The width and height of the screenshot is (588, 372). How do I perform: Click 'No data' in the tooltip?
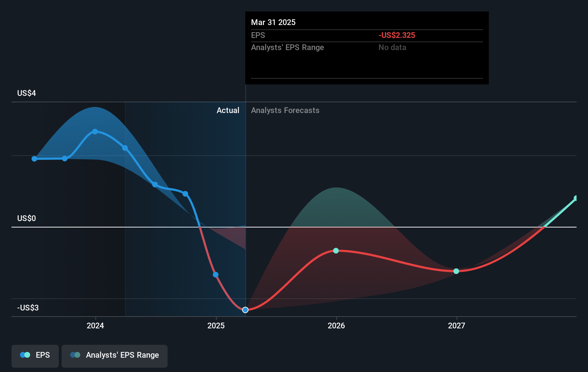click(392, 48)
